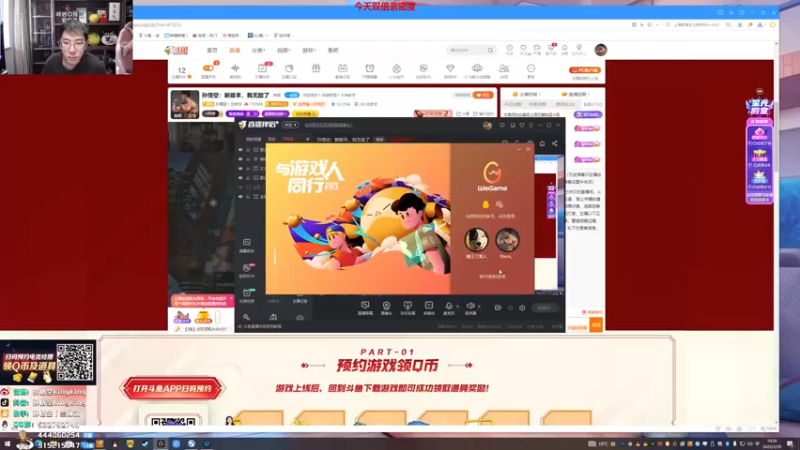The height and width of the screenshot is (450, 800).
Task: Click the user avatar in Douyu header
Action: pos(601,49)
